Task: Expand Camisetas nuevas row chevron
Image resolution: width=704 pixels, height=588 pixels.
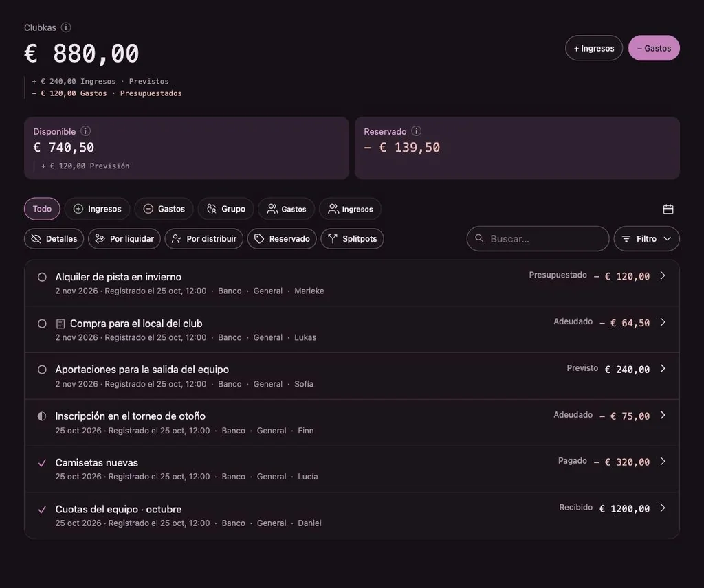Action: 663,461
